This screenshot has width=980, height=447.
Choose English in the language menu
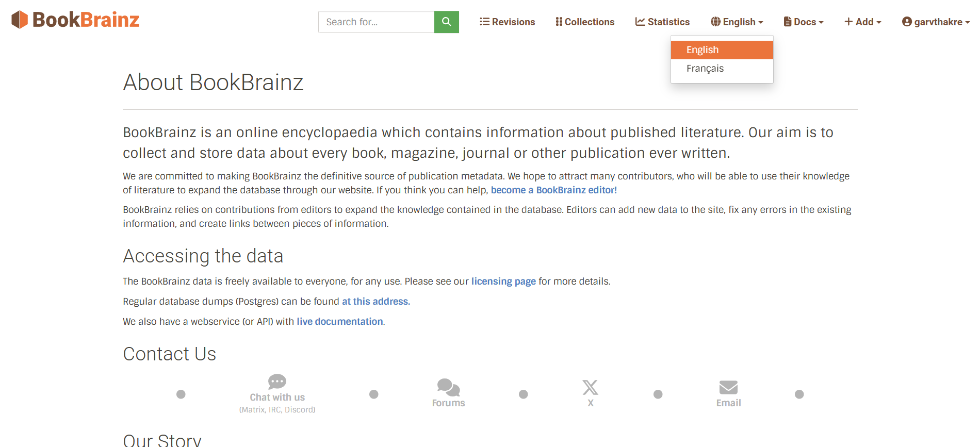(x=703, y=50)
